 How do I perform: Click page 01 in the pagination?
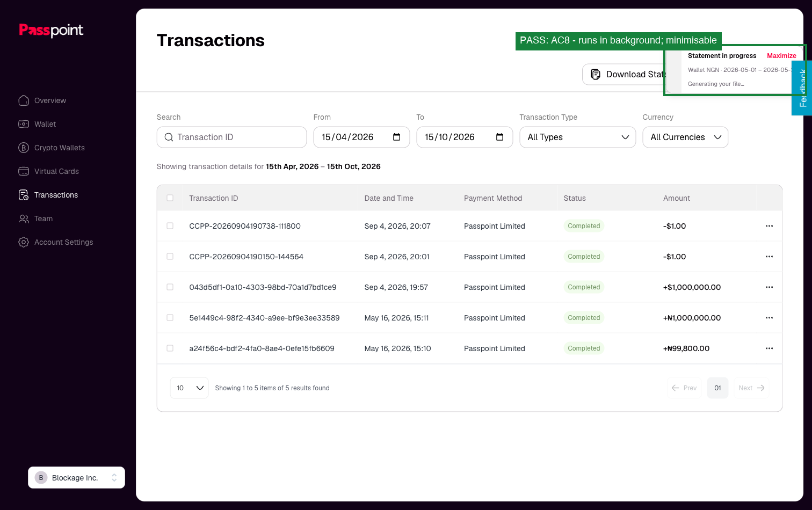click(717, 388)
